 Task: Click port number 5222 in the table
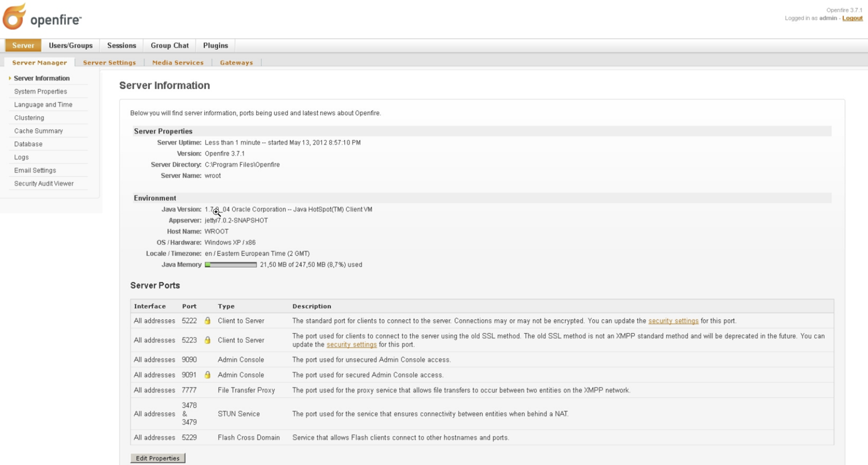point(189,320)
